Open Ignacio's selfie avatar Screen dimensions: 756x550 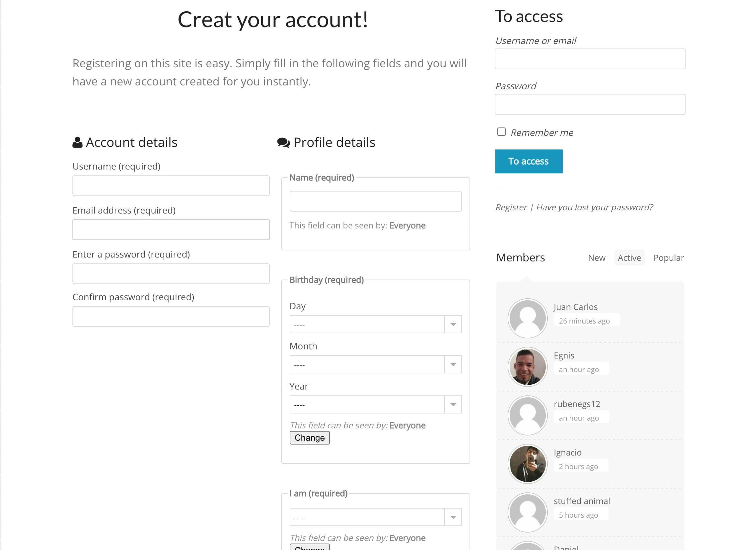pos(527,464)
